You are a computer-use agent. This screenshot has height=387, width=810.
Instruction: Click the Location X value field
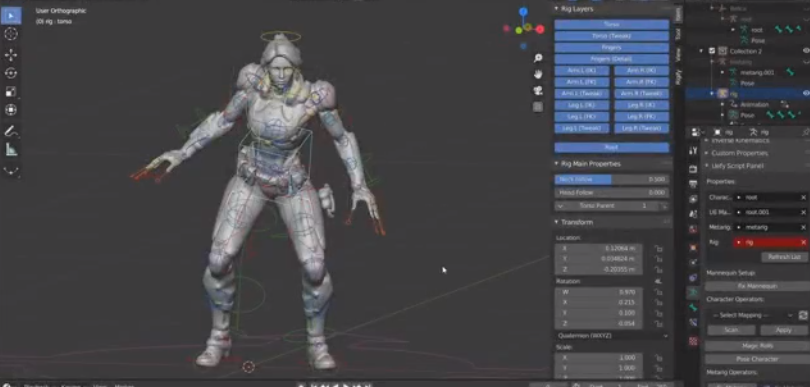pyautogui.click(x=599, y=249)
